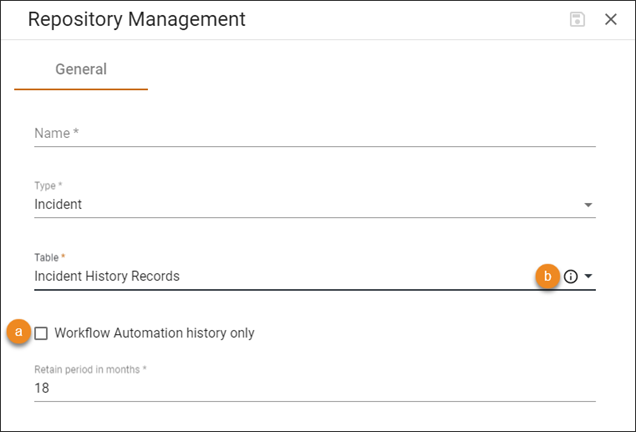Expand the Type dropdown arrow

click(588, 205)
